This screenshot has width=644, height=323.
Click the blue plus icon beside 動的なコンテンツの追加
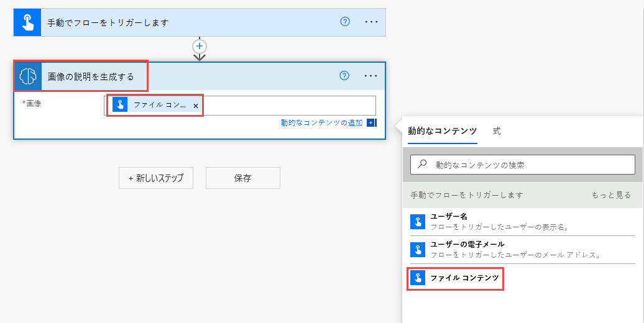[371, 123]
